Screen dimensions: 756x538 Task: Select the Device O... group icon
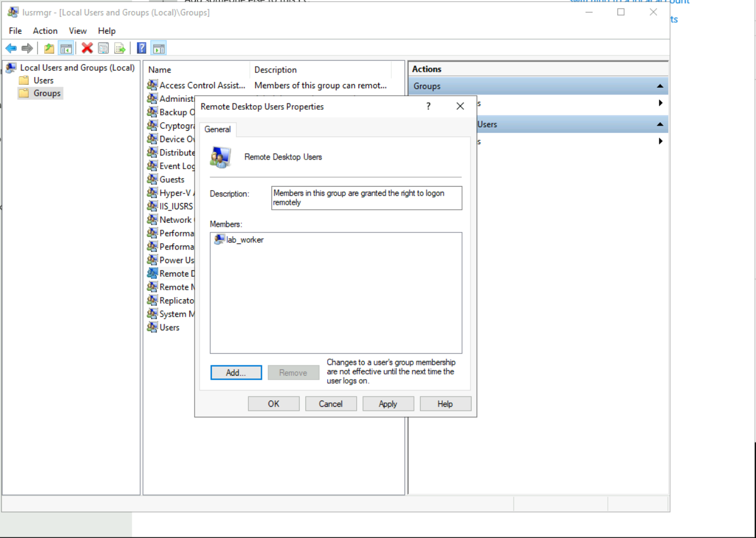(152, 139)
